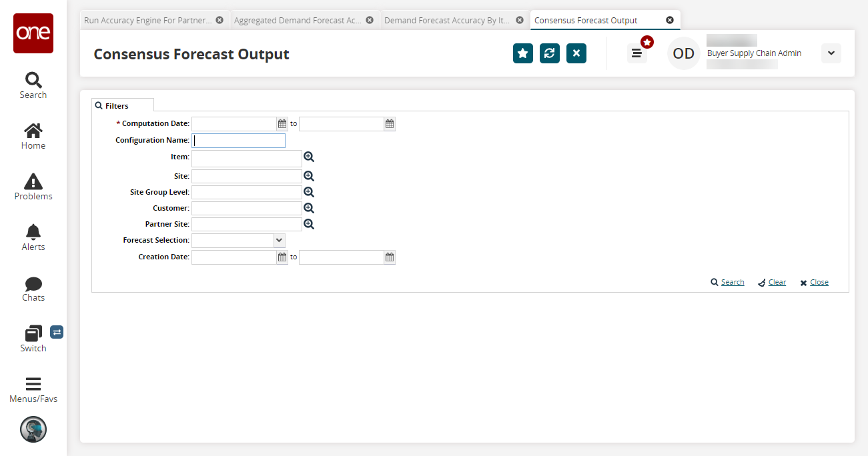Open Site lookup magnifier
The width and height of the screenshot is (868, 456).
click(309, 176)
